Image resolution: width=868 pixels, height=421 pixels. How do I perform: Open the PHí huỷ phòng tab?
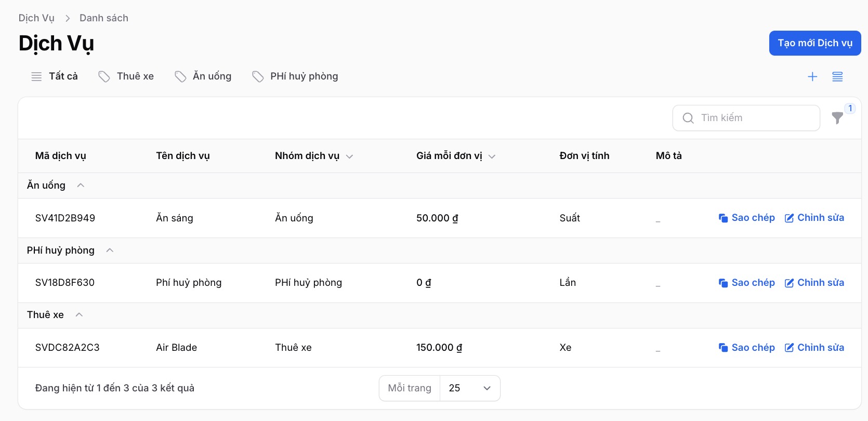295,76
